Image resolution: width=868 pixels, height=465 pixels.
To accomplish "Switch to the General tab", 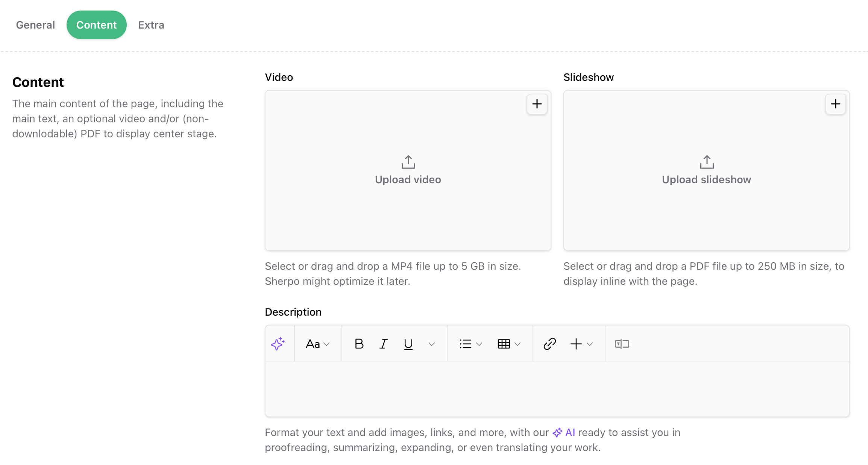I will [x=35, y=24].
